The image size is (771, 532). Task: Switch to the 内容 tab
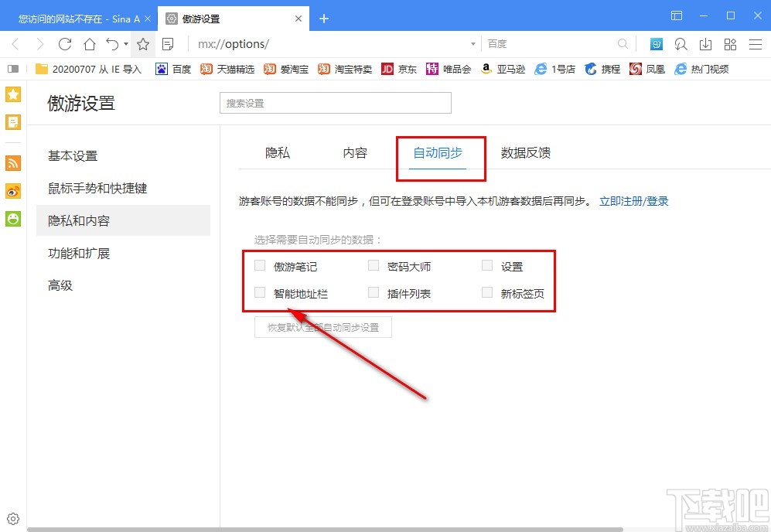coord(355,153)
